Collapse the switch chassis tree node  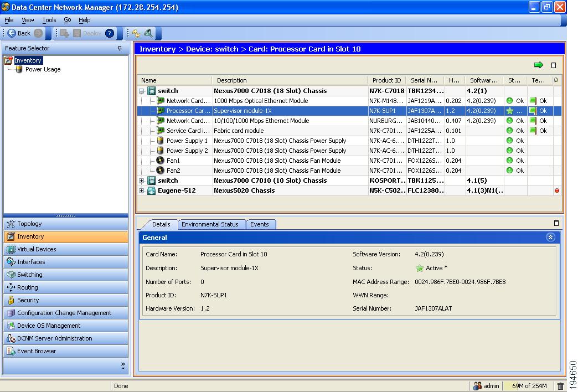pos(142,91)
